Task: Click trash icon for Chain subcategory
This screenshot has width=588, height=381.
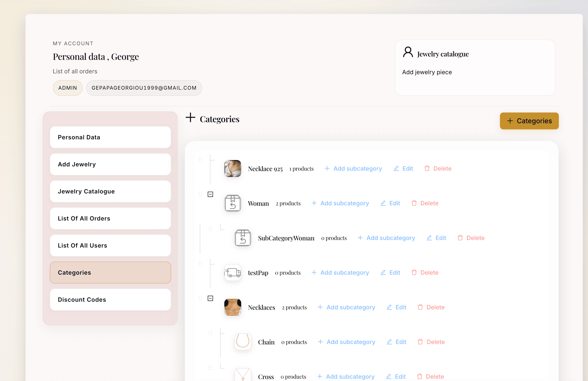Action: pos(420,342)
